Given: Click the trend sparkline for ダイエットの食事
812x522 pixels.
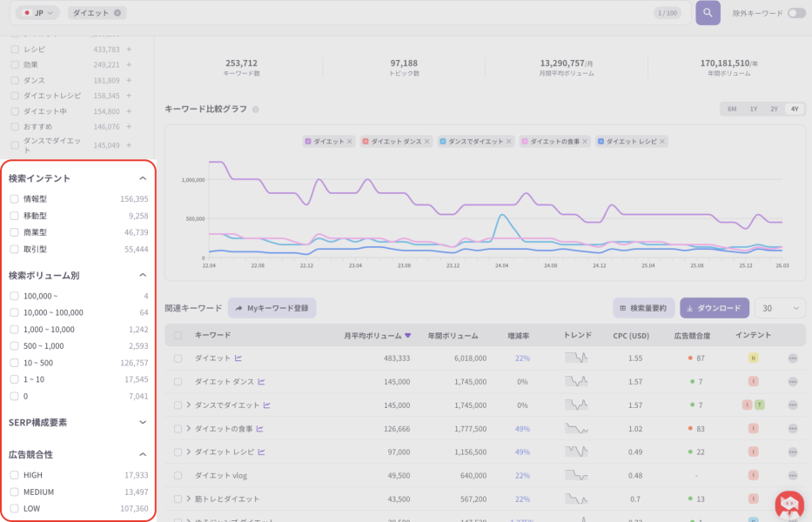Looking at the screenshot, I should pos(576,429).
